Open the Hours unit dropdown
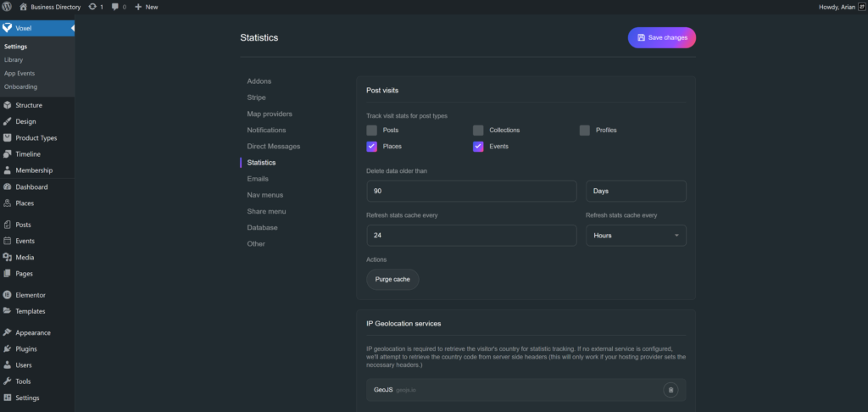Screen dimensions: 868x412 pyautogui.click(x=636, y=235)
